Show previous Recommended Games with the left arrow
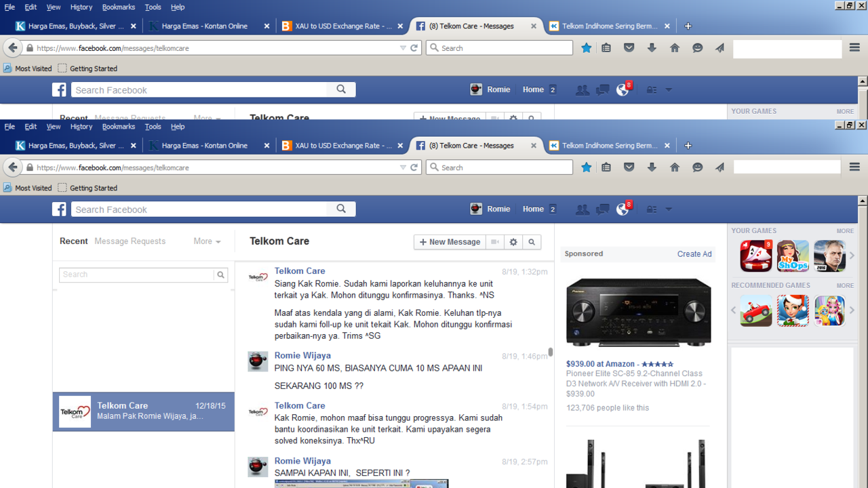Viewport: 868px width, 488px height. click(734, 310)
